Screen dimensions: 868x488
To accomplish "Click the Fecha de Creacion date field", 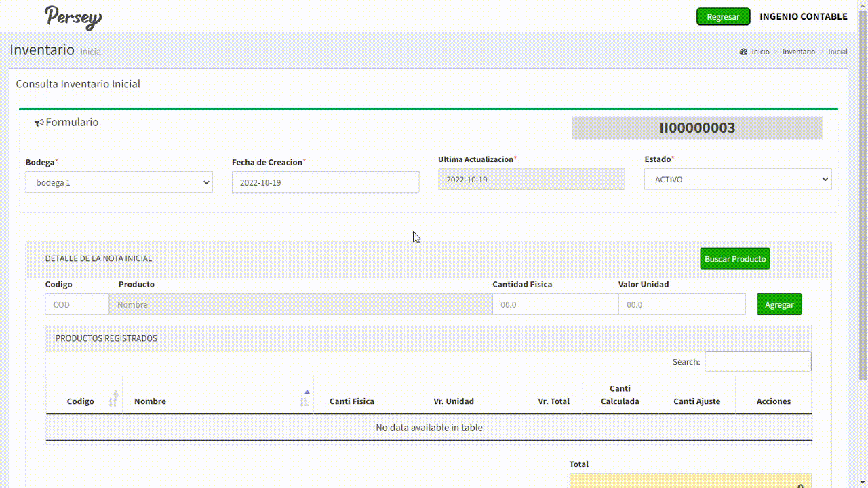I will [325, 182].
